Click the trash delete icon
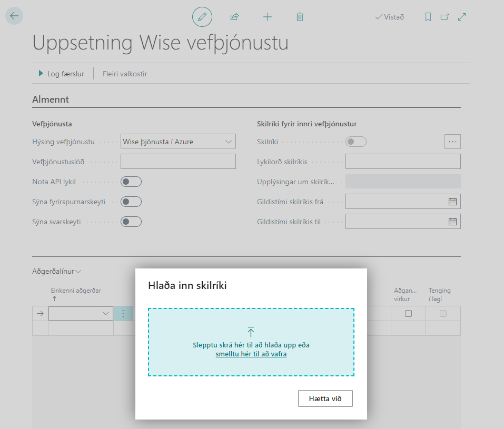Screen dimensions: 504x429 click(x=300, y=17)
